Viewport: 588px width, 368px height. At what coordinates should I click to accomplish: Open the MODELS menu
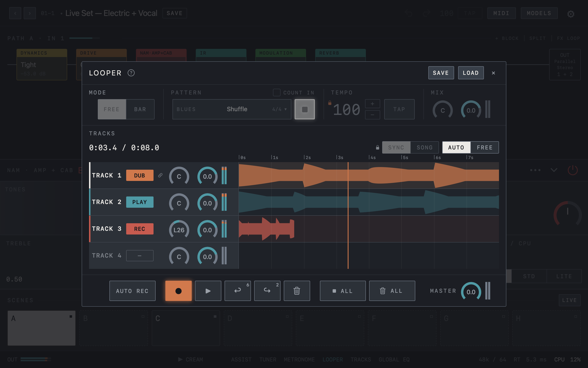(x=539, y=13)
